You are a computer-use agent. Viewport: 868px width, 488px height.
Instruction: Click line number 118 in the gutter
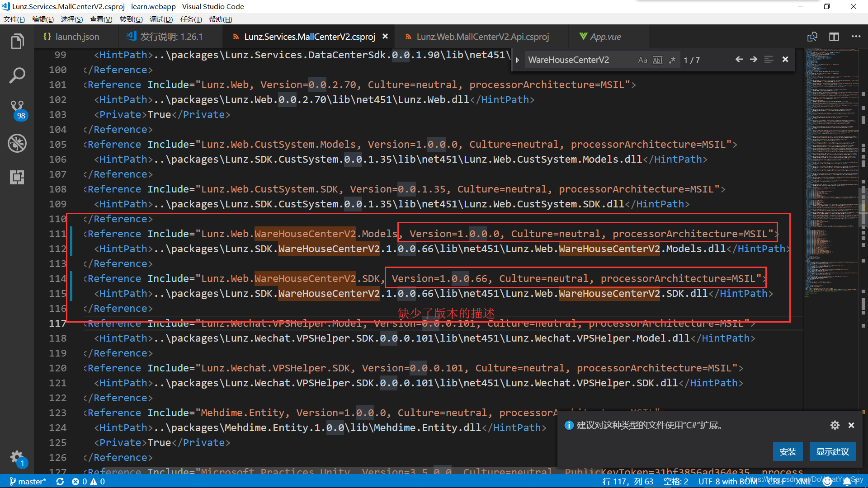(x=57, y=338)
